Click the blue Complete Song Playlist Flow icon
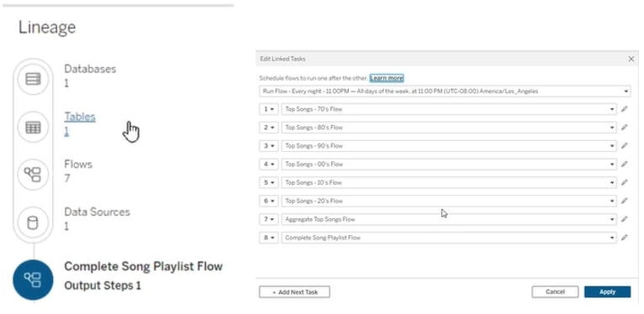Screen dimensions: 644x314 coord(33,280)
